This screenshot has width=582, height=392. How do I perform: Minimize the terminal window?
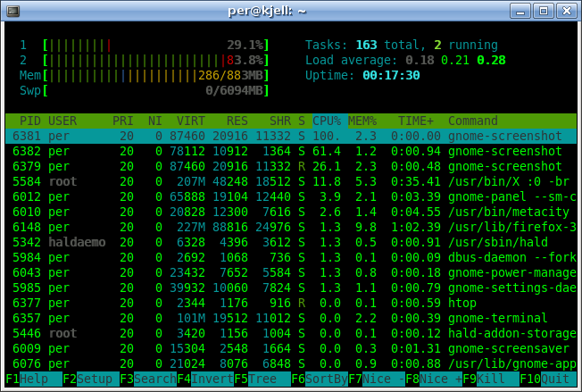pos(520,11)
